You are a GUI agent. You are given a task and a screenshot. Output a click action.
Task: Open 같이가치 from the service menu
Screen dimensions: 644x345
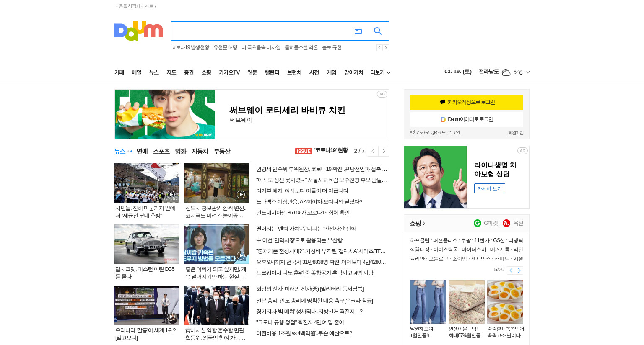[353, 72]
